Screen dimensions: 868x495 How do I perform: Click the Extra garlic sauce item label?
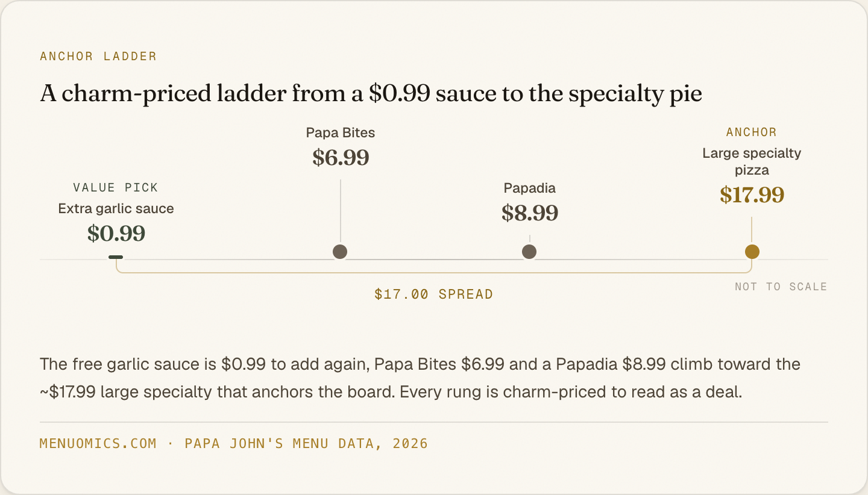pos(116,209)
